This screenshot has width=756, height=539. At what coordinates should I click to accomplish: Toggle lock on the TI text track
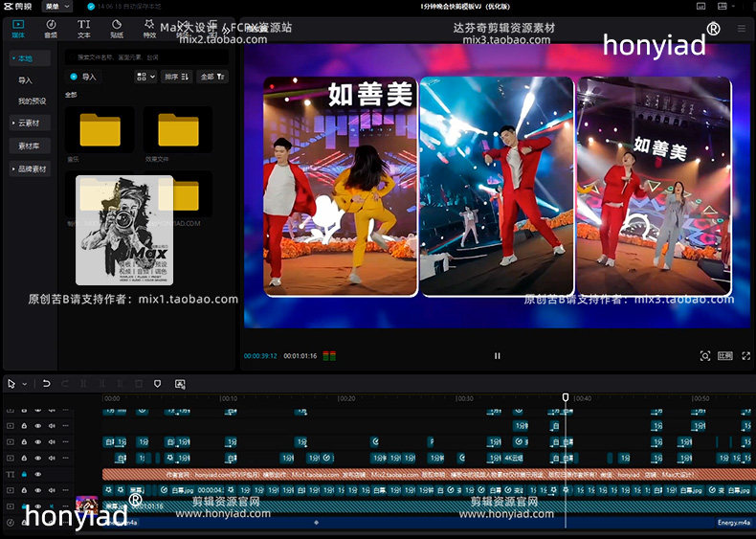click(24, 474)
